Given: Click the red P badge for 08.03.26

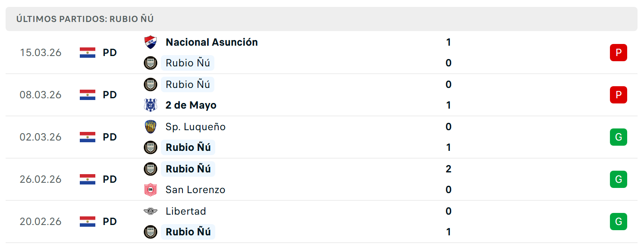Looking at the screenshot, I should point(618,95).
